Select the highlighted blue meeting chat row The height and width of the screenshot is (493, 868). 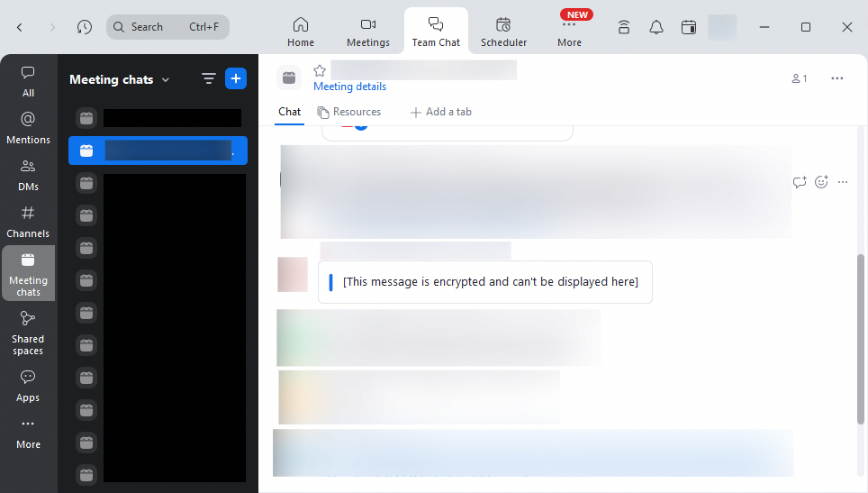click(158, 151)
